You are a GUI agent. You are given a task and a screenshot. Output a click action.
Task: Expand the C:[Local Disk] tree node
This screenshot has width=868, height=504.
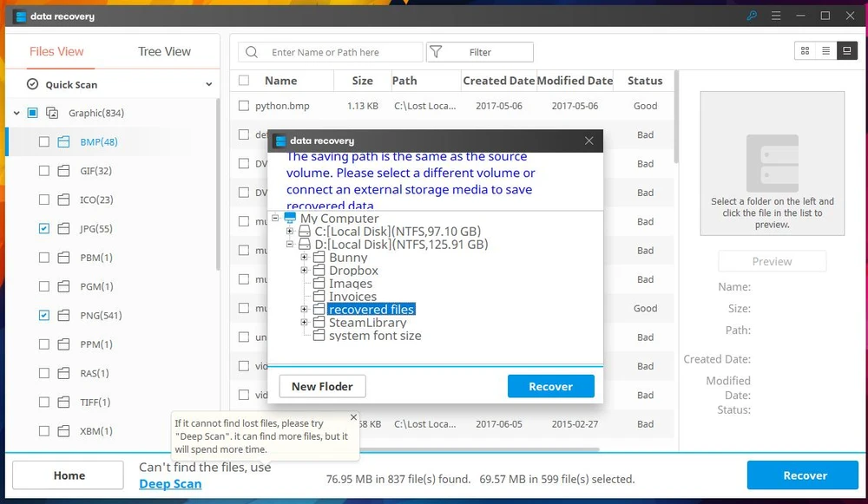tap(290, 232)
